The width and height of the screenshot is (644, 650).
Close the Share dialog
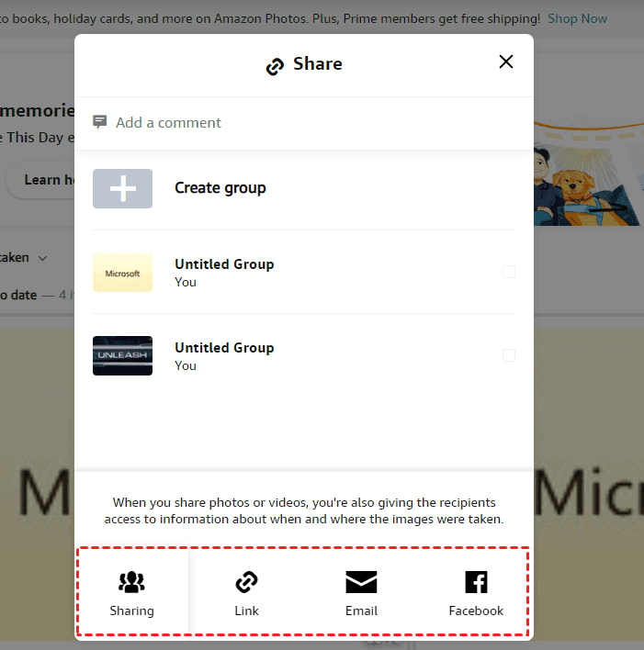click(506, 62)
